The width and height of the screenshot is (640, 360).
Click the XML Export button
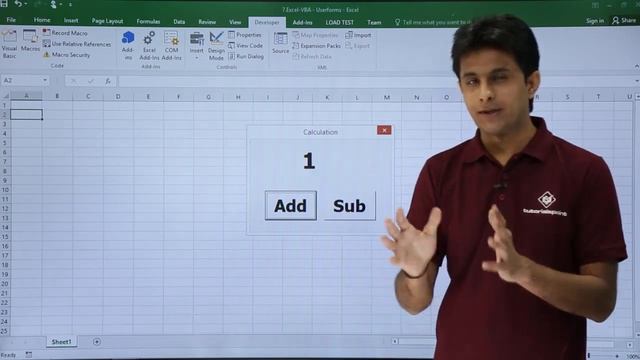click(358, 46)
